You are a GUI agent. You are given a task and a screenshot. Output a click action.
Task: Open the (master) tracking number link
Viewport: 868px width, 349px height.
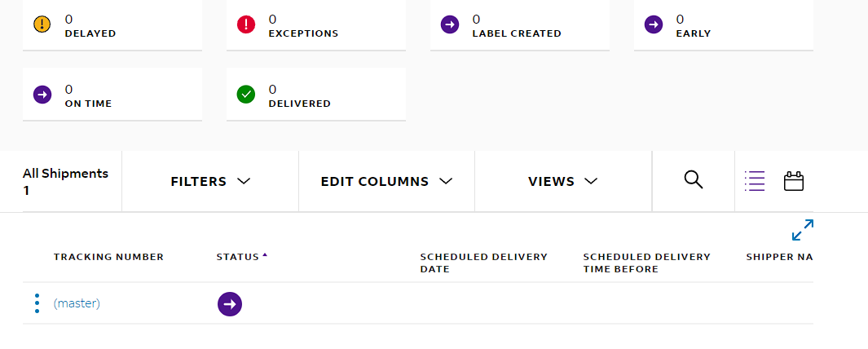tap(77, 303)
